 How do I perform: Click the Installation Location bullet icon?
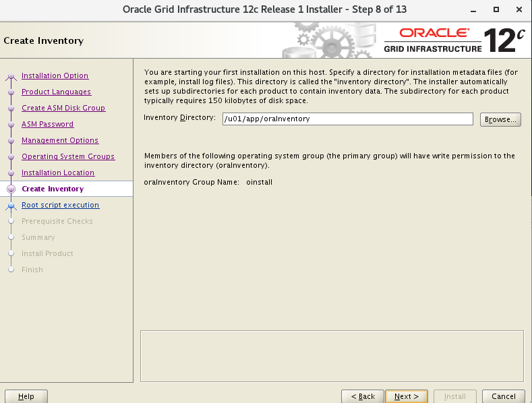(11, 173)
